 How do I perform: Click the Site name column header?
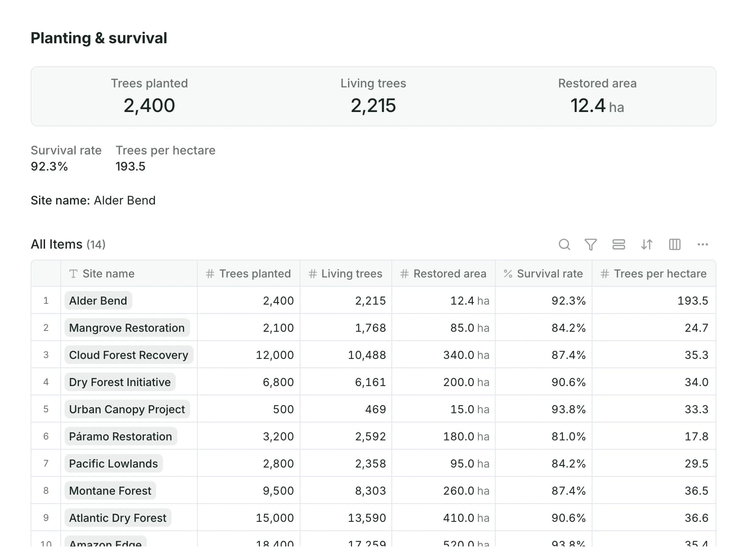coord(129,274)
